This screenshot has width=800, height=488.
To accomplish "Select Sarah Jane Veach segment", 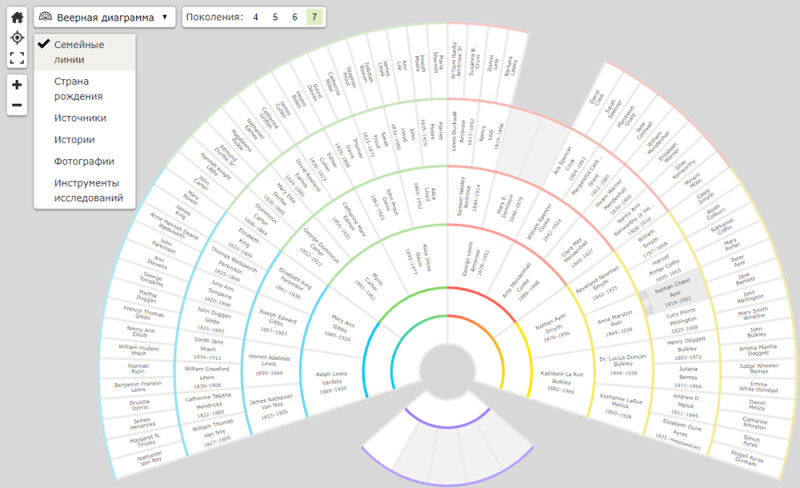I will [x=208, y=349].
